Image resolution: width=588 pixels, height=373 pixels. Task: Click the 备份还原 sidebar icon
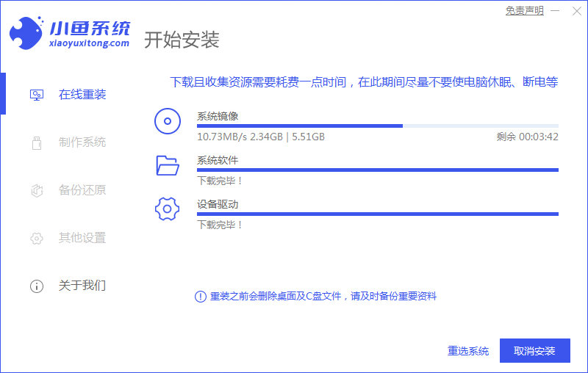[x=36, y=190]
